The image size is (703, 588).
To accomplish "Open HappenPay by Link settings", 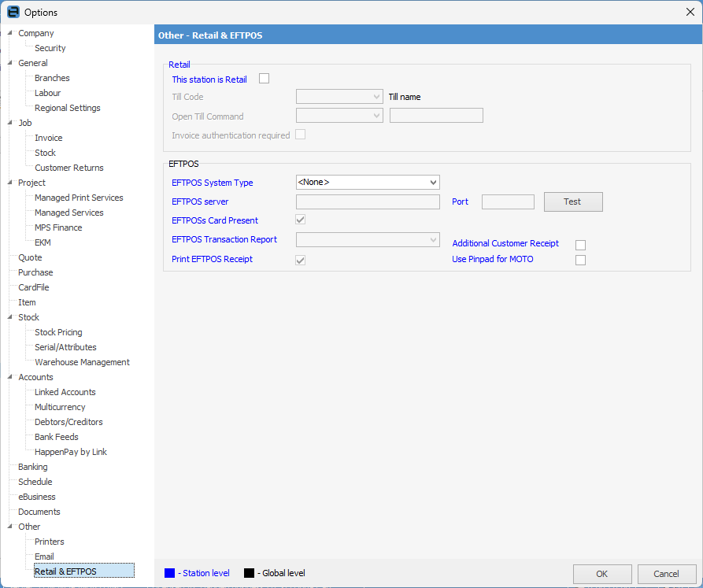I will [71, 452].
